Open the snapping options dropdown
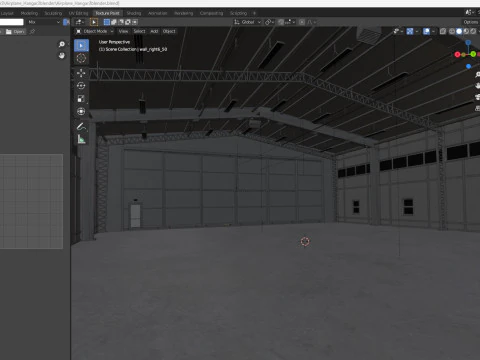480x360 pixels. (x=290, y=22)
